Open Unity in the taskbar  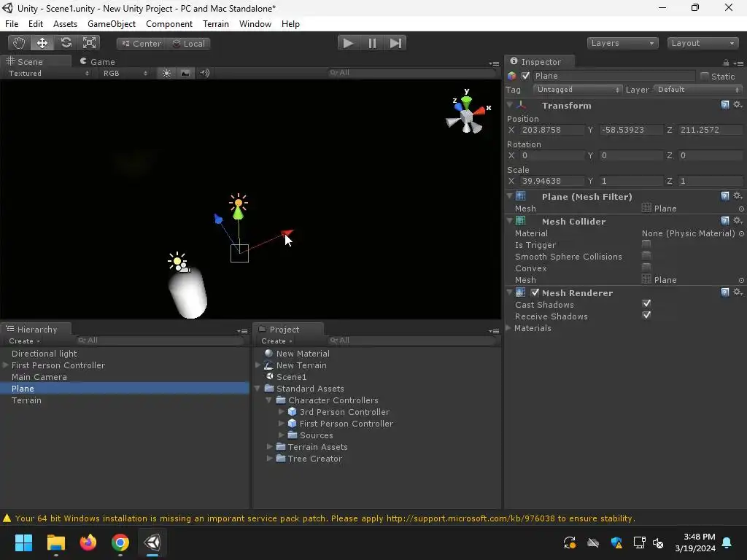(152, 542)
